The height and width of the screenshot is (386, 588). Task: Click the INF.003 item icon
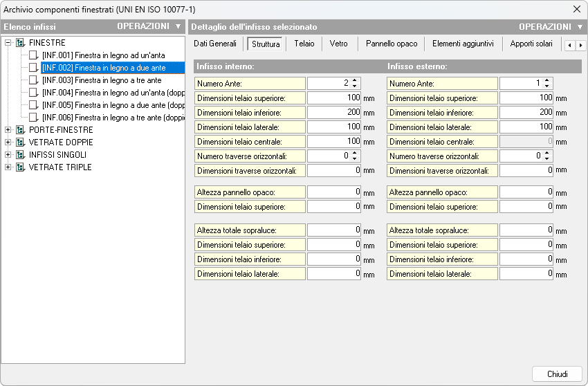[33, 80]
